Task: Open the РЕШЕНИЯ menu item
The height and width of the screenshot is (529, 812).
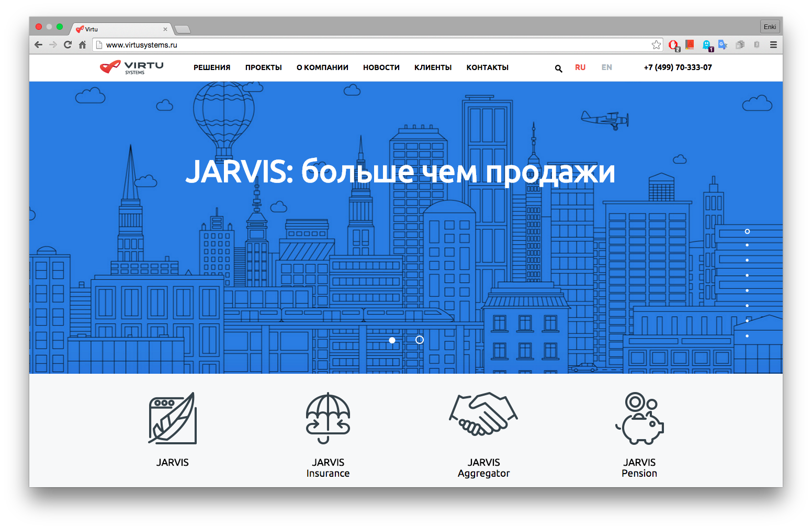Action: click(212, 67)
